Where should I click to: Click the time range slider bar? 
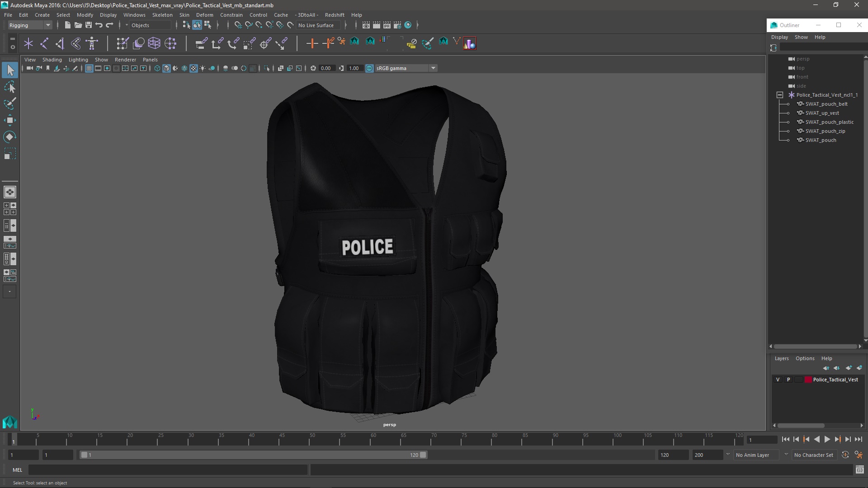point(253,455)
